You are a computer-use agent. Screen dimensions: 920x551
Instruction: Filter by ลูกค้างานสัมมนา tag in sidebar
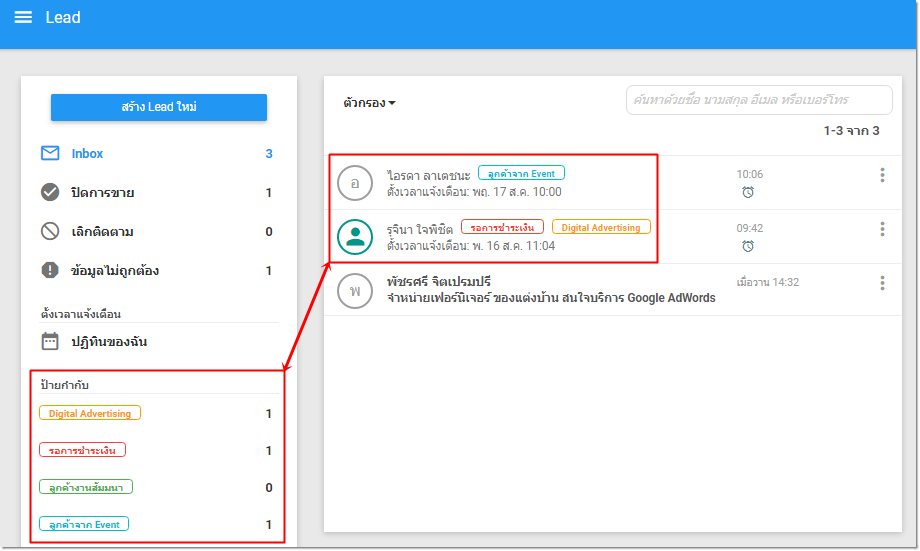click(86, 487)
